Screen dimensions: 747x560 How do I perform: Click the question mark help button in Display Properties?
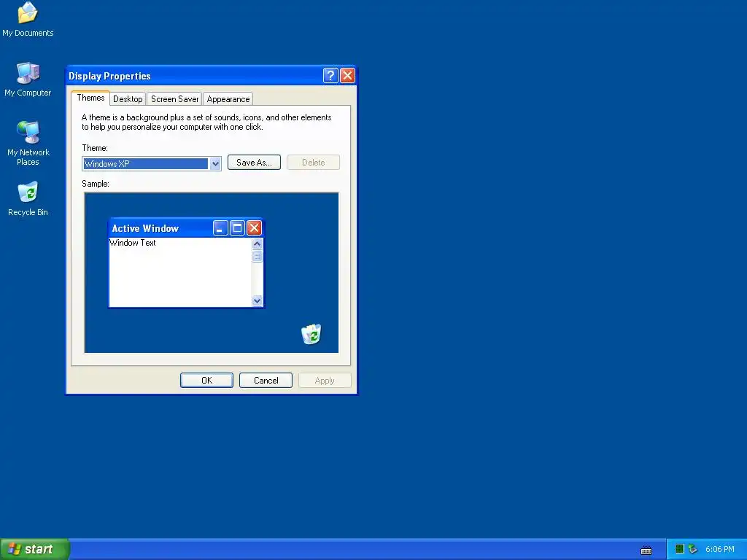[330, 76]
